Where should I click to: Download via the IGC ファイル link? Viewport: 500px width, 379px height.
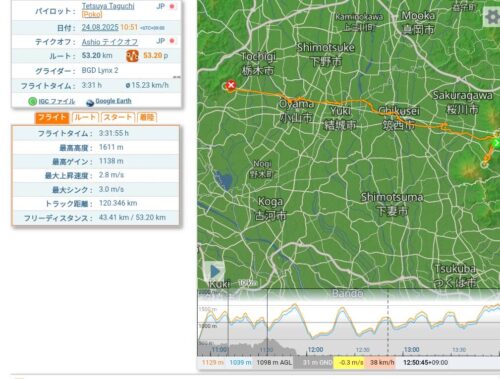click(57, 101)
